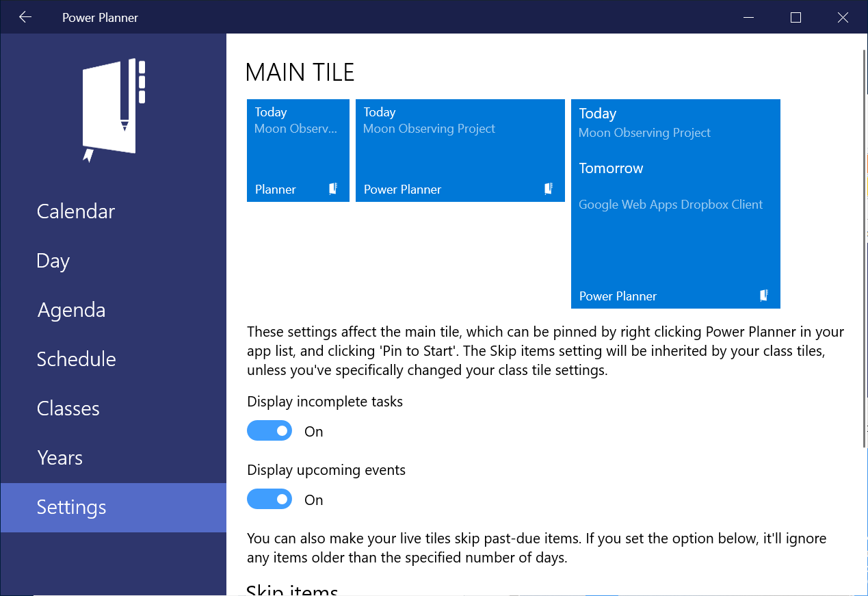
Task: Click the large tile preview showing Tomorrow
Action: pyautogui.click(x=676, y=204)
